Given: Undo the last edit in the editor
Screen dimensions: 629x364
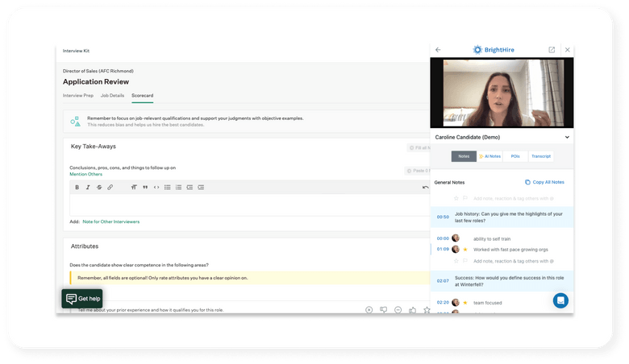Looking at the screenshot, I should click(425, 188).
